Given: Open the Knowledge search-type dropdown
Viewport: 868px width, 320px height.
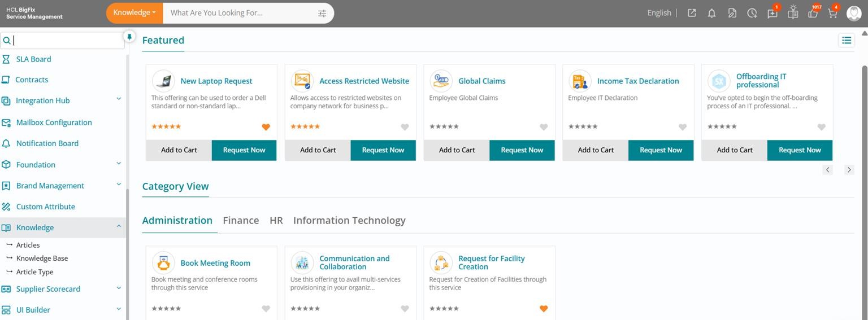Looking at the screenshot, I should (x=134, y=12).
